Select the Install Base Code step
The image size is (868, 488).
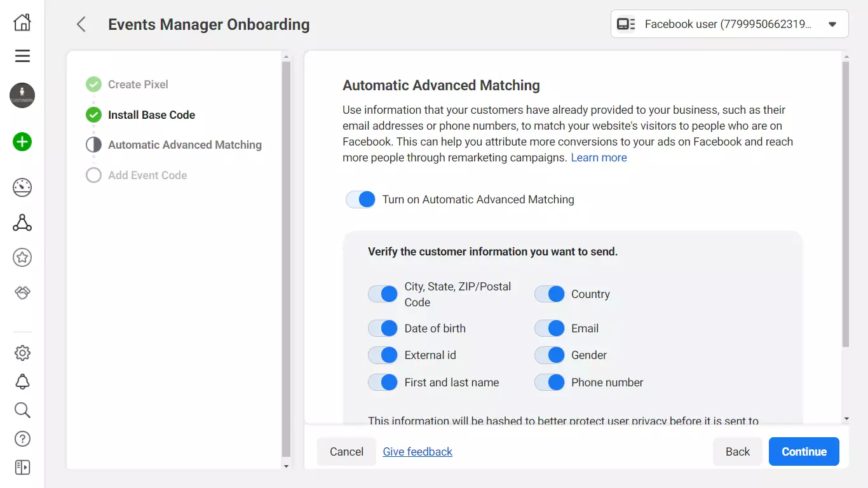151,115
